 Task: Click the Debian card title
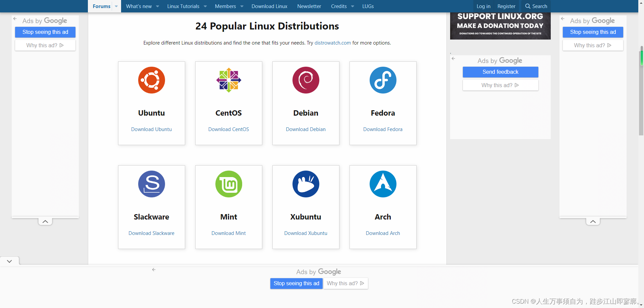click(x=306, y=113)
